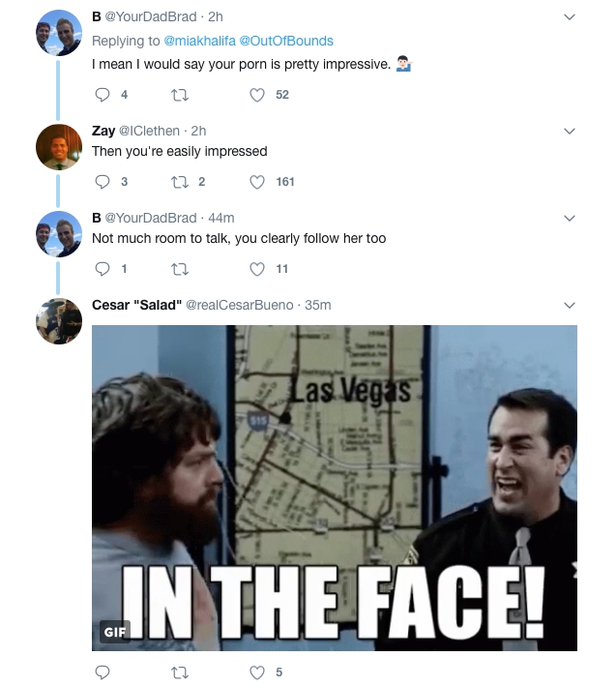616x686 pixels.
Task: Reply to B's 'Not much room to talk' tweet
Action: point(103,269)
